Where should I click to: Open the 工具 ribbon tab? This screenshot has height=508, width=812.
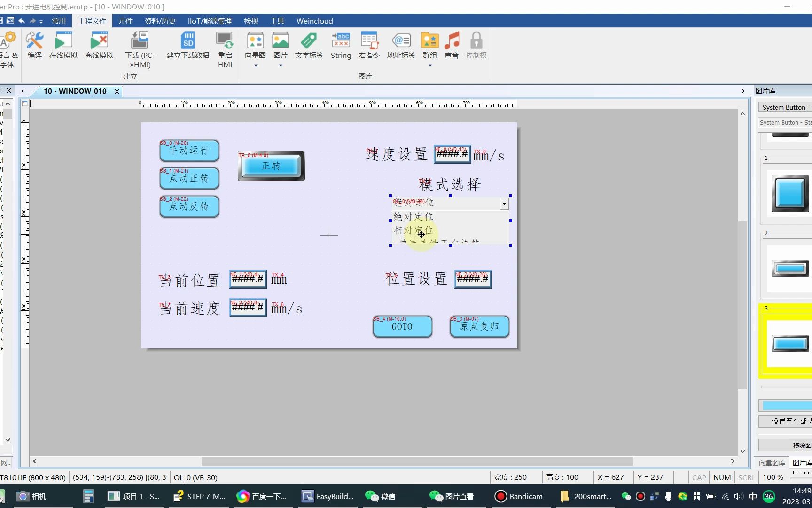tap(277, 21)
